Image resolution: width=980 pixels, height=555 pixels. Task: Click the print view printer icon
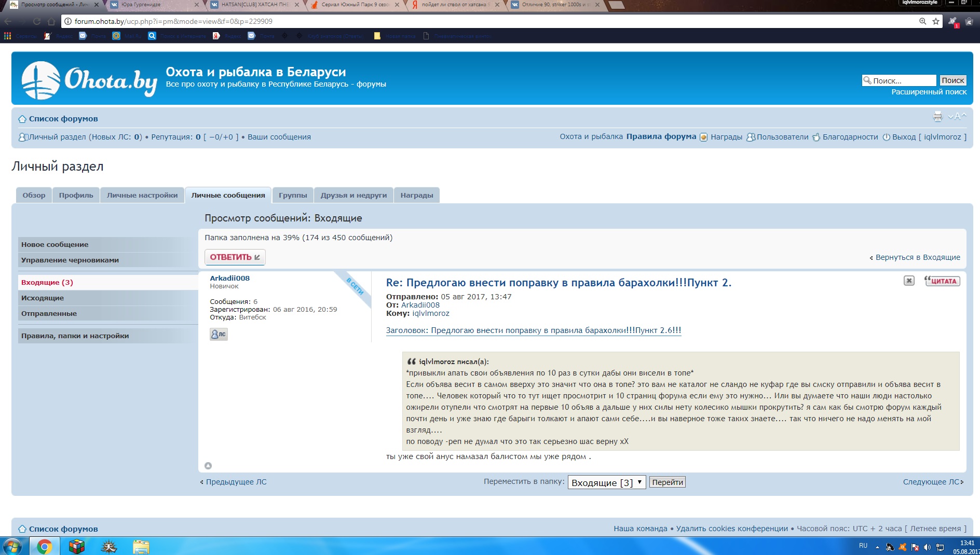tap(937, 117)
